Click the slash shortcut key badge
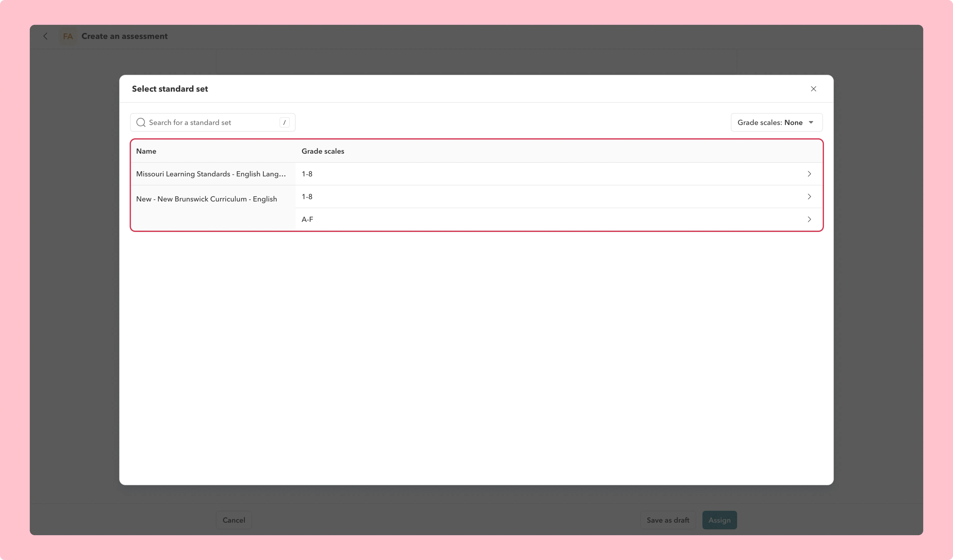The image size is (953, 560). (284, 122)
